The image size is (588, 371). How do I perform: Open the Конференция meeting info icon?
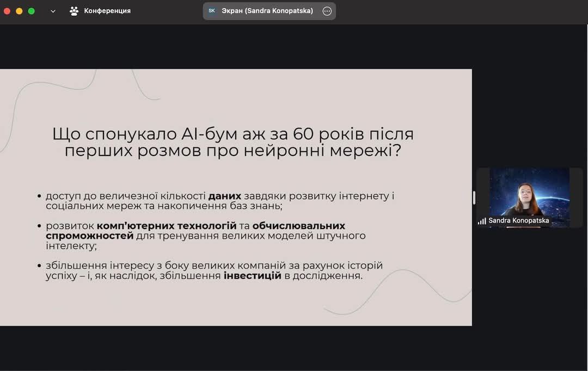click(74, 11)
